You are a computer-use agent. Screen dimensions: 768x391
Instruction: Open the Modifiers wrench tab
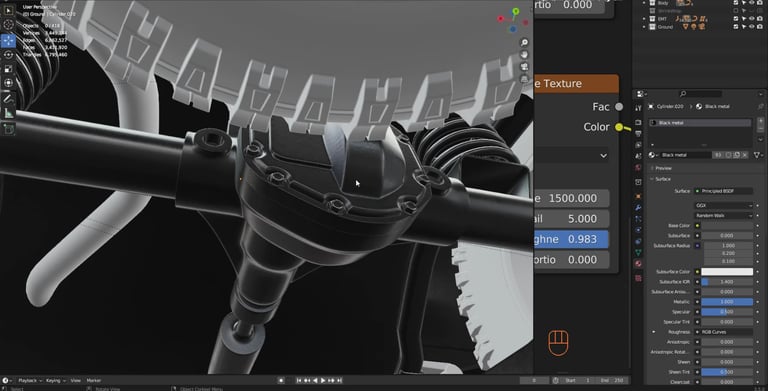click(x=638, y=208)
